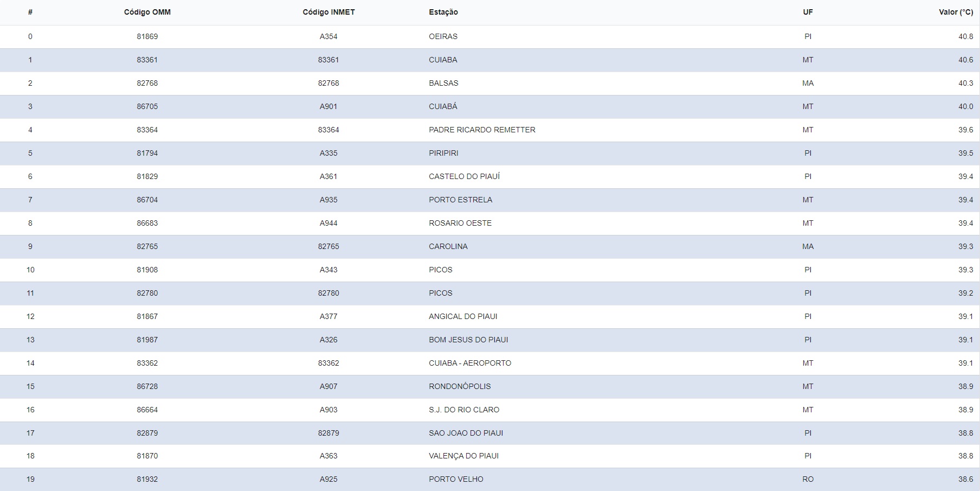Click INMET code A343 cell
The image size is (980, 491).
(328, 270)
